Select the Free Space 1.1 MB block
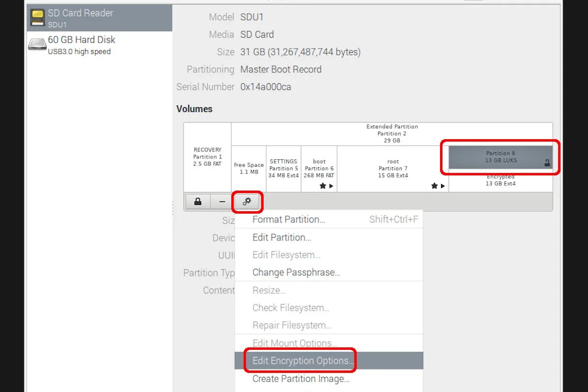This screenshot has height=392, width=588. coord(249,169)
